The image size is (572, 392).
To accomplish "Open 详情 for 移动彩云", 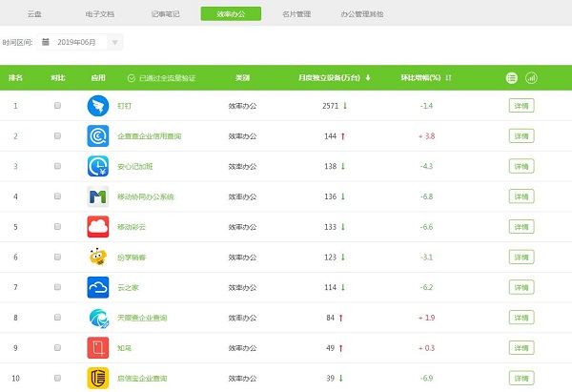I will (521, 227).
